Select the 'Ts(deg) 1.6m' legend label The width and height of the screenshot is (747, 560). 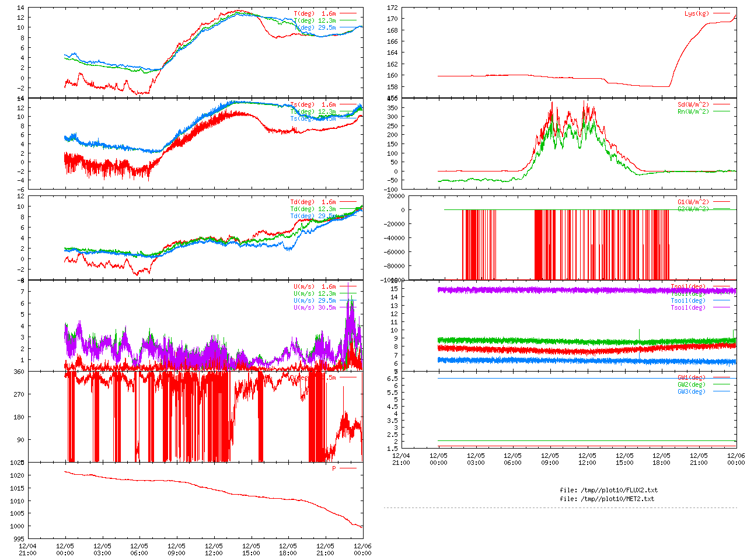pyautogui.click(x=313, y=105)
